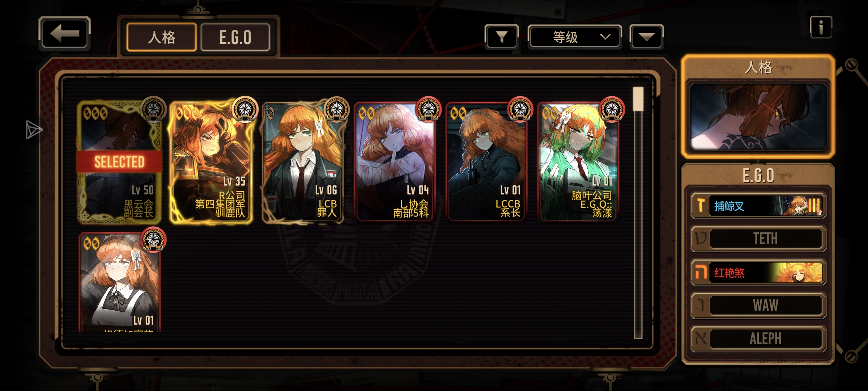
Task: Open the empty ALEPH E.G.O slot
Action: (x=758, y=339)
